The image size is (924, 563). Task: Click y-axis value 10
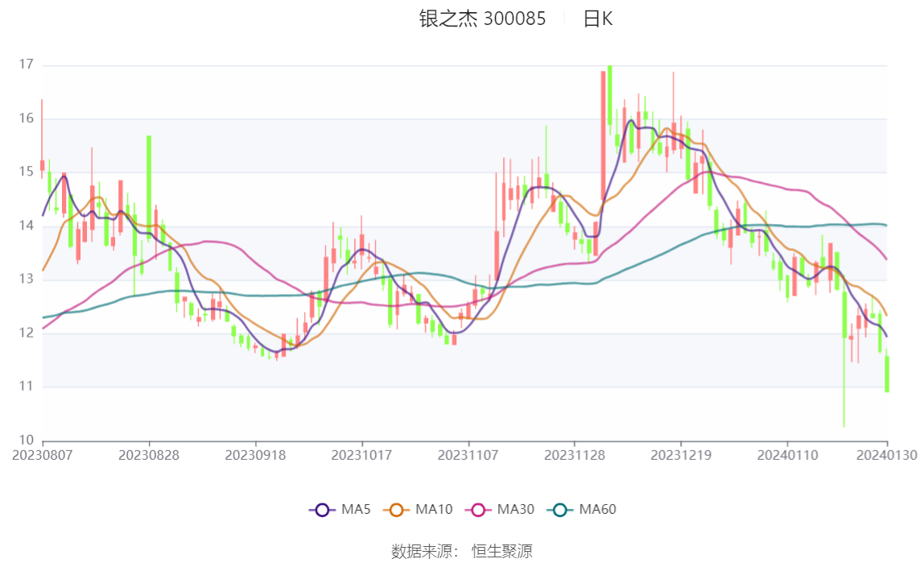pos(26,441)
